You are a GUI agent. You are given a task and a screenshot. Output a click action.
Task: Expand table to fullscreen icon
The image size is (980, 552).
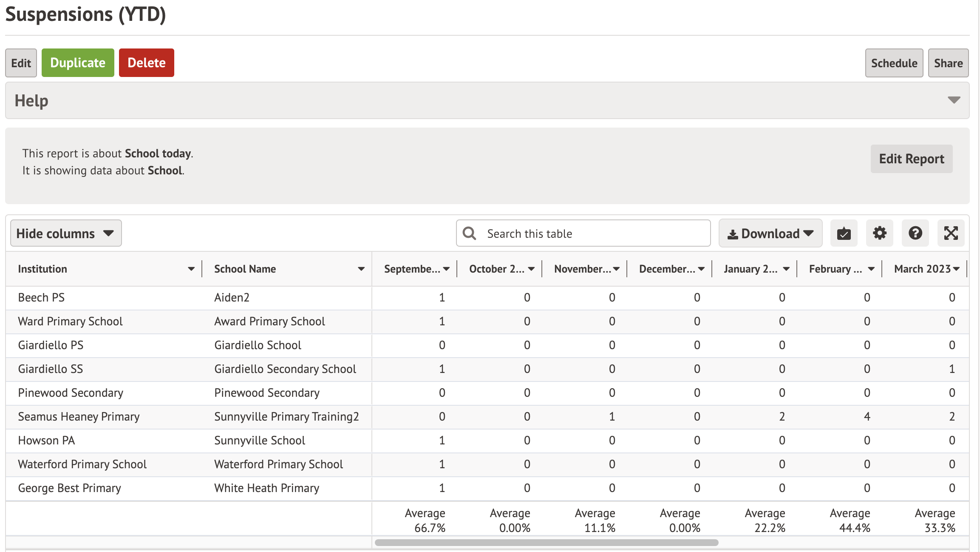951,233
